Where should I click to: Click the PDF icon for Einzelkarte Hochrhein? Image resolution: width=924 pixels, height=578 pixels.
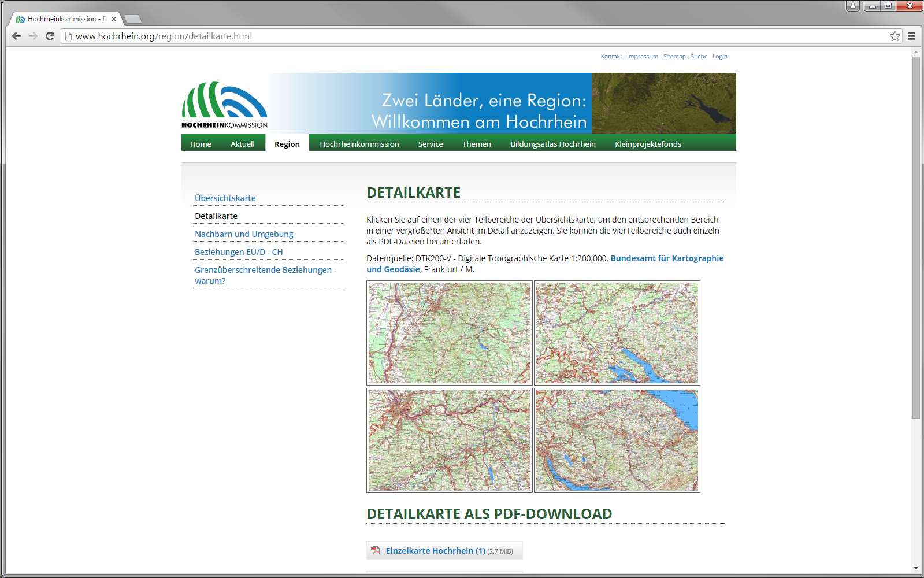(x=376, y=550)
